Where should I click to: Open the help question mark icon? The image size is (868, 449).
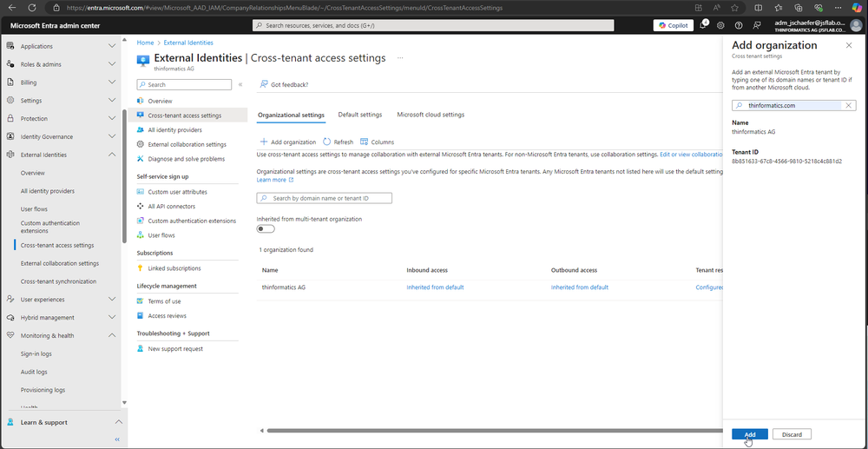coord(739,25)
